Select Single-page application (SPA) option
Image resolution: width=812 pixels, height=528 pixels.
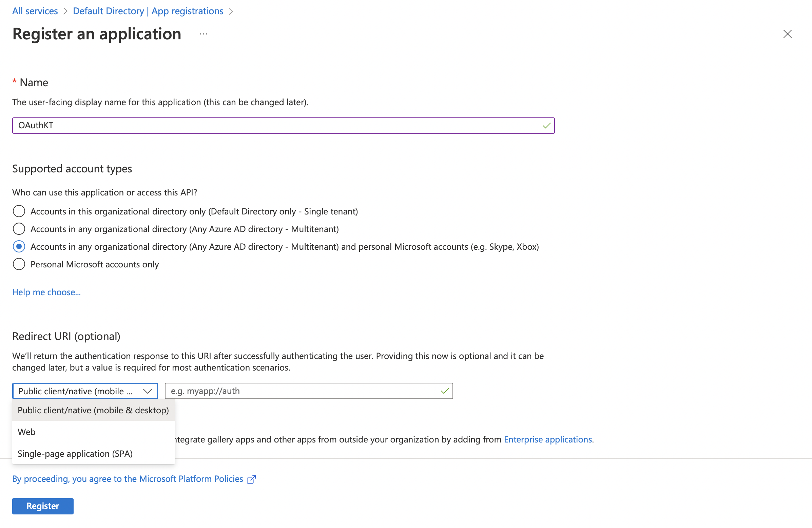tap(94, 454)
